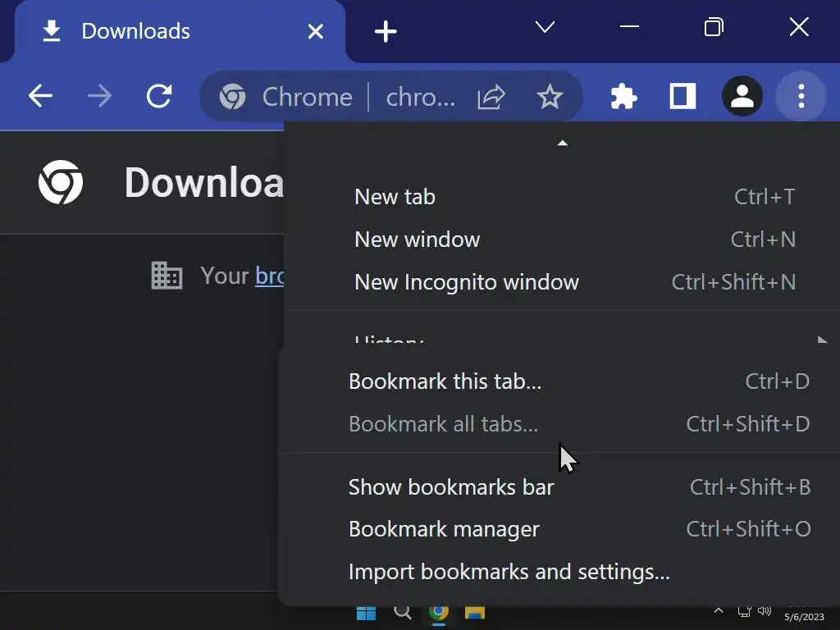Click the Chrome site info icon in address bar

(x=232, y=97)
